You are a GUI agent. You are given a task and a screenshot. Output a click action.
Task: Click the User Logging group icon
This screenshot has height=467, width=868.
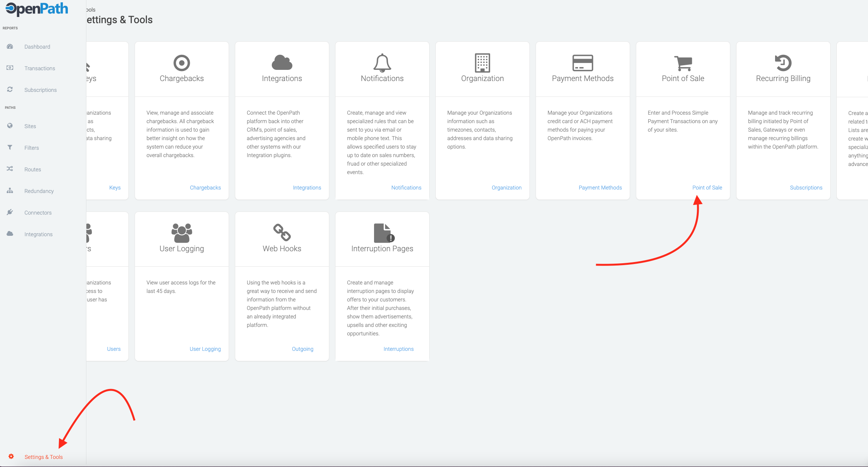tap(182, 233)
